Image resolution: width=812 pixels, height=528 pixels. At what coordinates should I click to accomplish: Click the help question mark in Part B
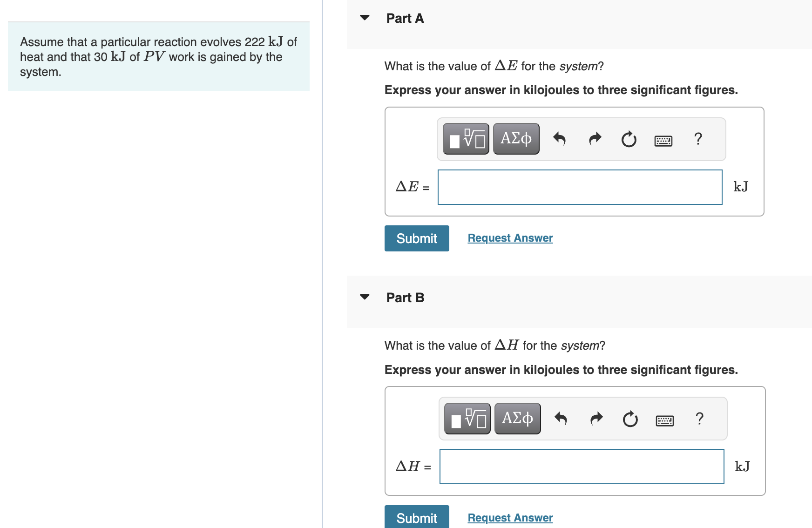coord(700,420)
